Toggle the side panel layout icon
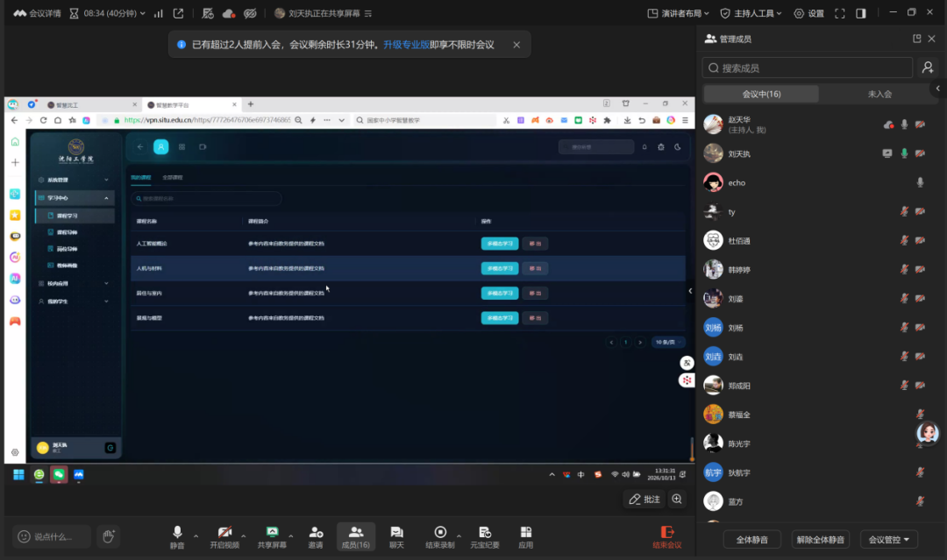 pyautogui.click(x=861, y=13)
